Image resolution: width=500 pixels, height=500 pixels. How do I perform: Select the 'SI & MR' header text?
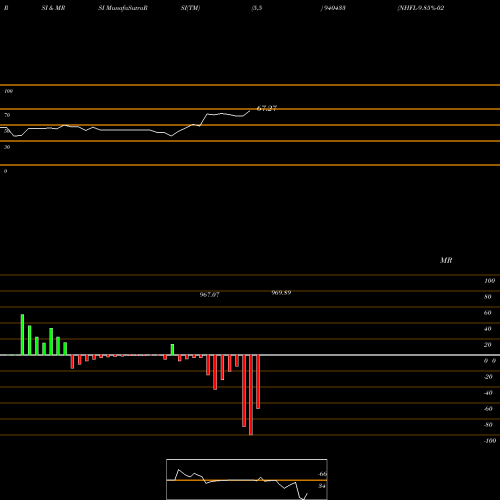click(53, 8)
